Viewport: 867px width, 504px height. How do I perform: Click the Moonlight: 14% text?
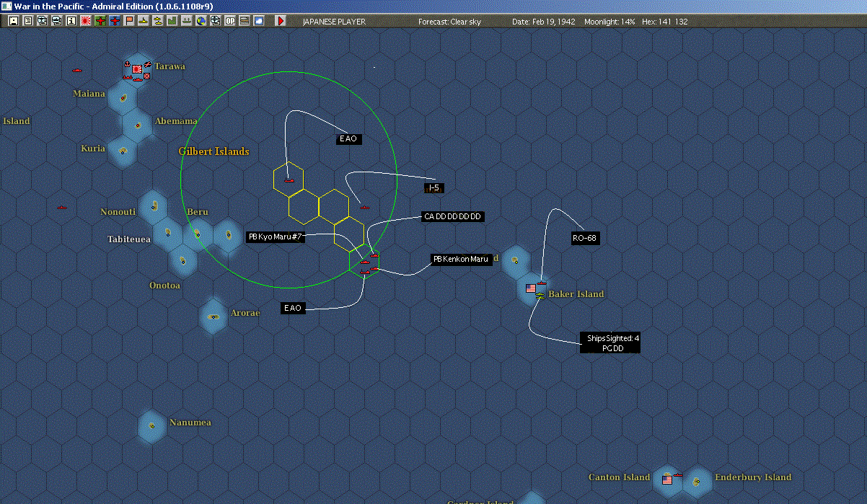(609, 22)
